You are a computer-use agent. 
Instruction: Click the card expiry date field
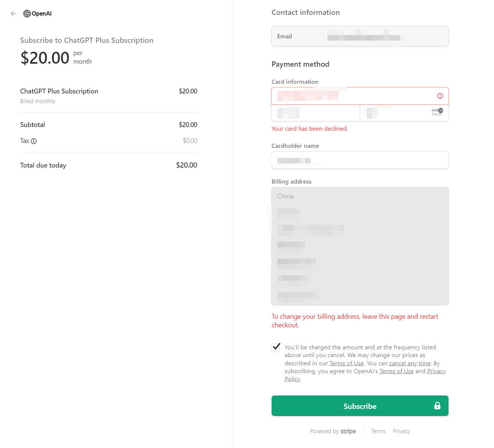(316, 113)
